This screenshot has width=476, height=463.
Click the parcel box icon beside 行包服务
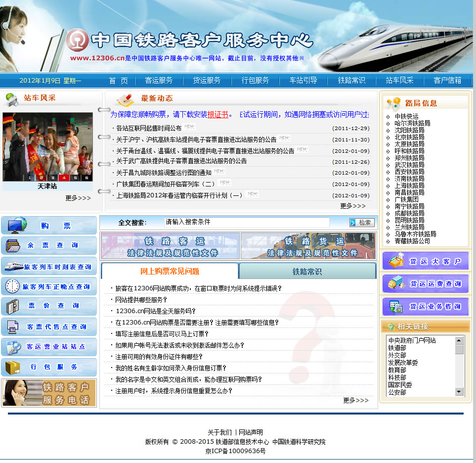[x=12, y=368]
